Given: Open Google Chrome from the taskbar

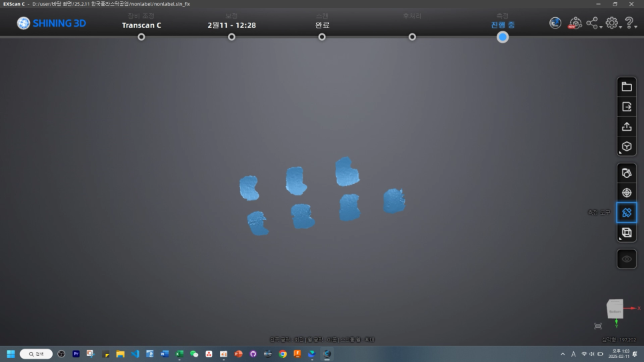Looking at the screenshot, I should point(283,354).
